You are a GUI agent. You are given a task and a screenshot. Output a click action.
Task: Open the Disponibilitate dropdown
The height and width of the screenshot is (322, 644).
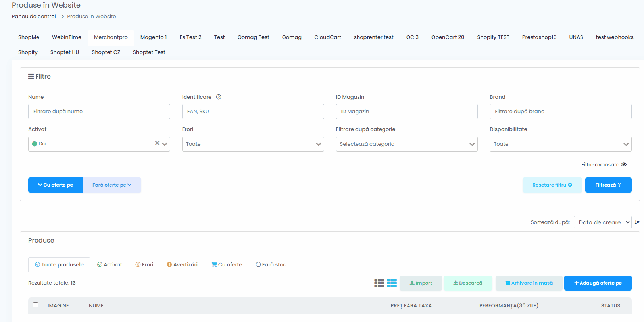561,144
